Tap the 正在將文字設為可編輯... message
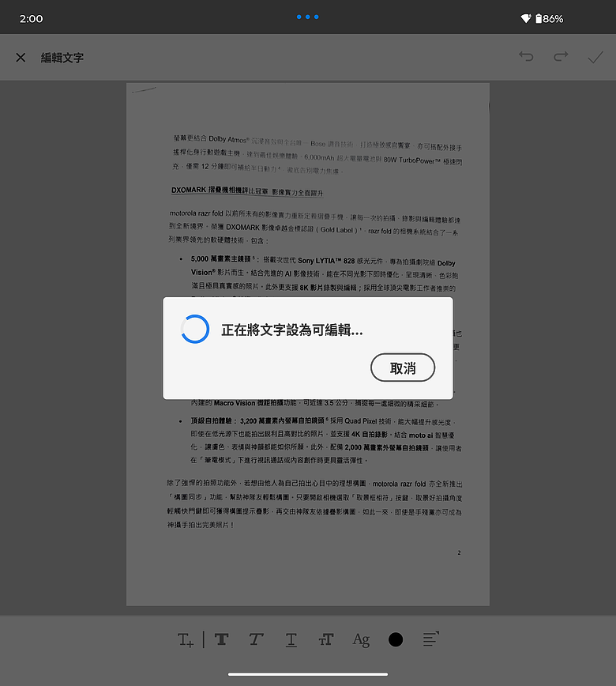Viewport: 616px width, 686px height. pos(291,330)
